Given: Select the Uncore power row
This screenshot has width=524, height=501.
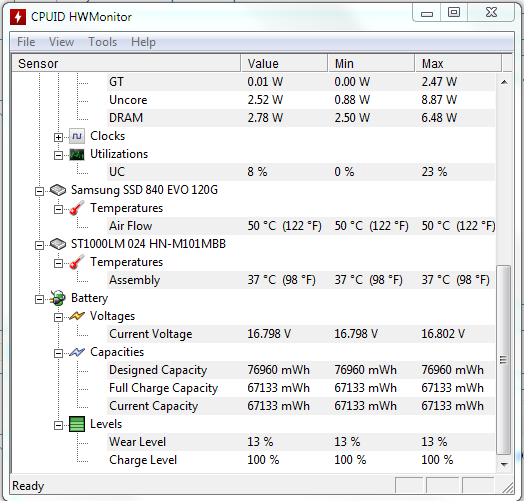Looking at the screenshot, I should 301,100.
